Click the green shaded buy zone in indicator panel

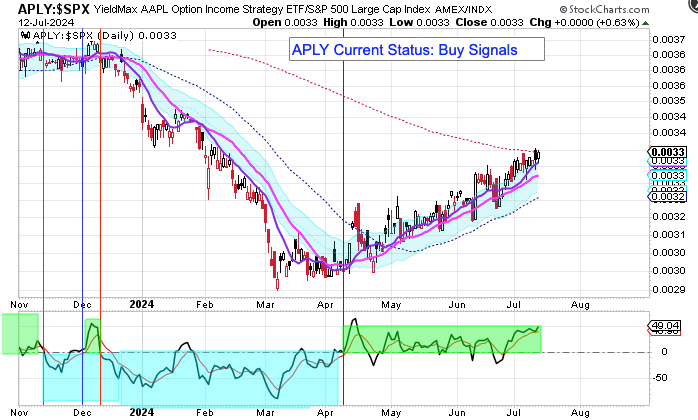440,335
